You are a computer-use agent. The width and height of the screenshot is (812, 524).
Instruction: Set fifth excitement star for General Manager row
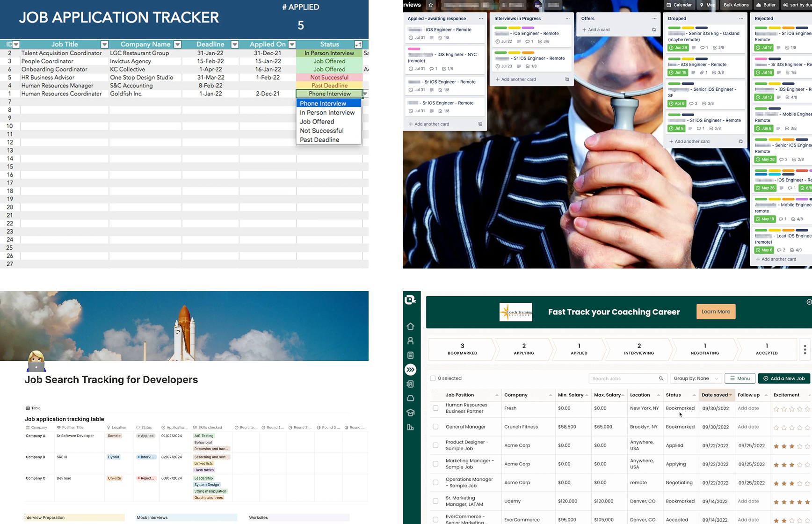[807, 428]
